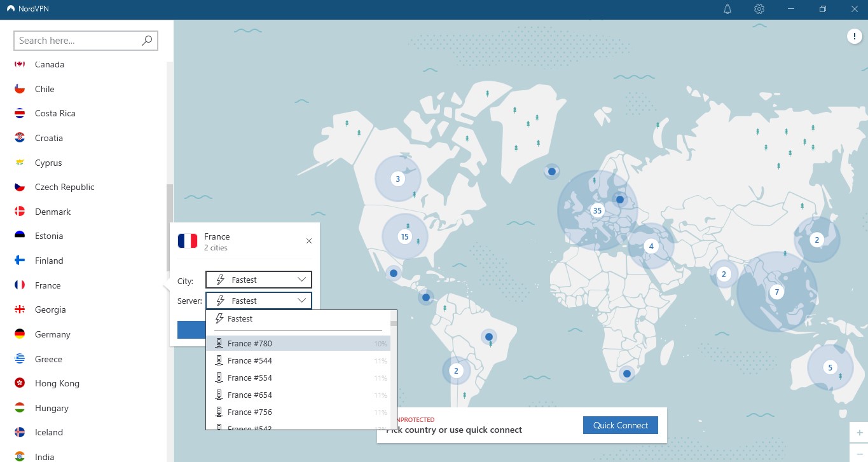Select the Australia cluster marker showing 5
The height and width of the screenshot is (462, 868).
pos(830,367)
